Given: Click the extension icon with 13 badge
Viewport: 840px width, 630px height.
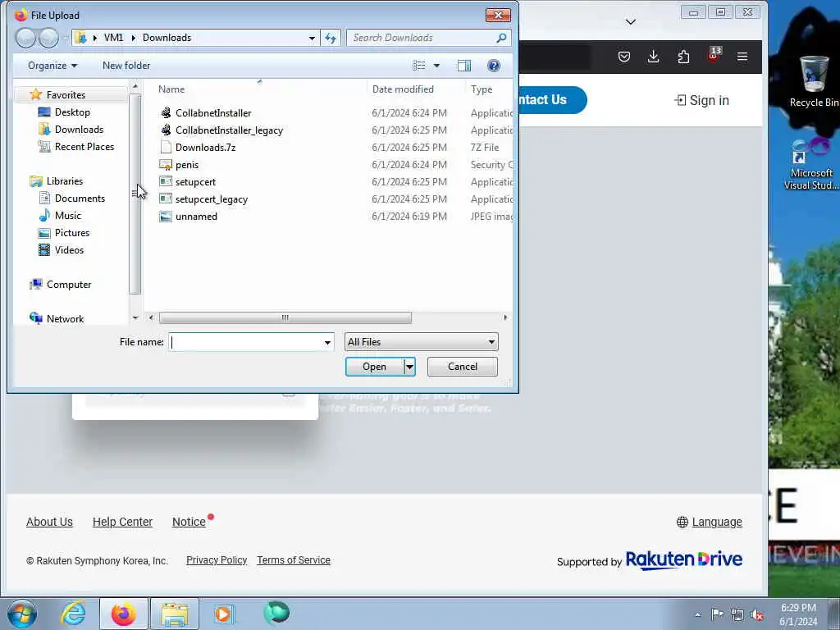Looking at the screenshot, I should tap(714, 54).
